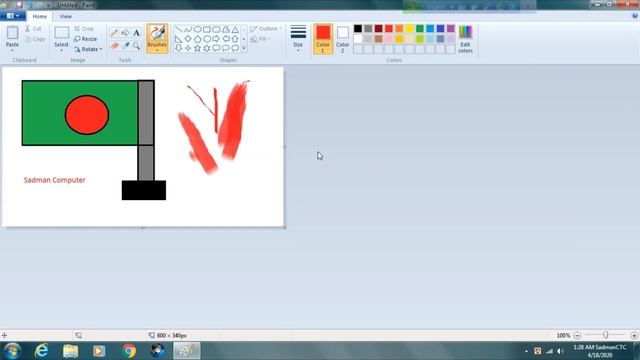Pick the purple color swatch

(x=451, y=29)
